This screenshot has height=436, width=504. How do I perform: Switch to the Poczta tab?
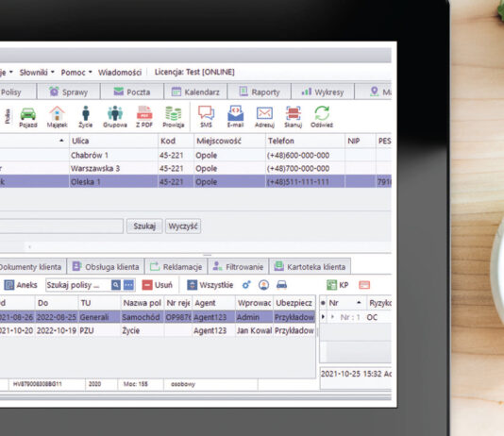click(132, 92)
